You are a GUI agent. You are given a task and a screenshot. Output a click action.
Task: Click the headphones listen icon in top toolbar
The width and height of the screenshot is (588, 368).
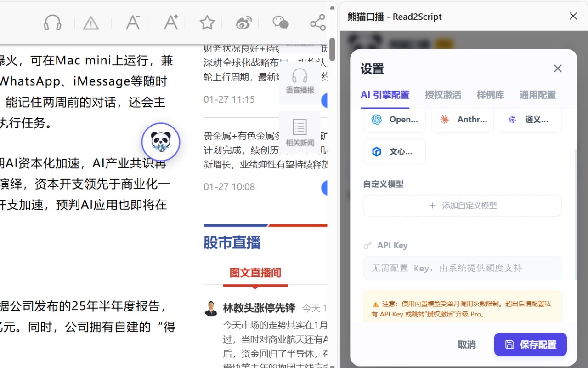[53, 23]
